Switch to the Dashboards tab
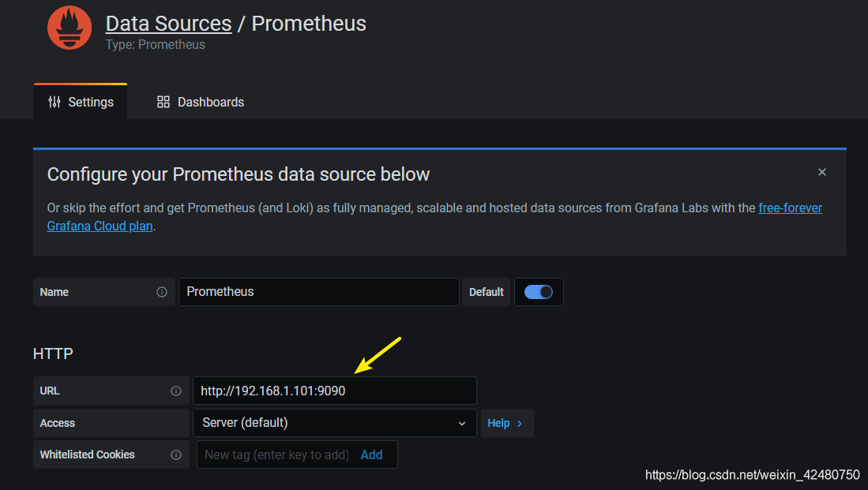 (201, 102)
